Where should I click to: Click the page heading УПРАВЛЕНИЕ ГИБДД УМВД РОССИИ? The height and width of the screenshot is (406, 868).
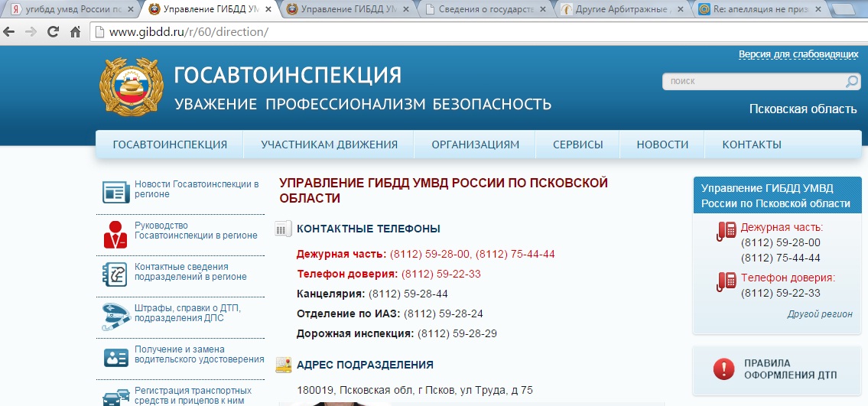coord(444,190)
